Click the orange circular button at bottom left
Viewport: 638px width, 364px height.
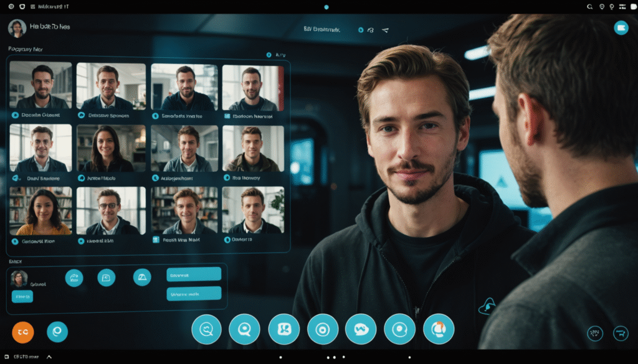(x=23, y=332)
